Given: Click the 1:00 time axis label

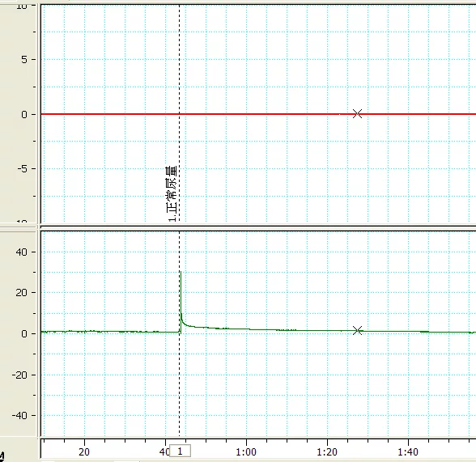Looking at the screenshot, I should (x=246, y=452).
